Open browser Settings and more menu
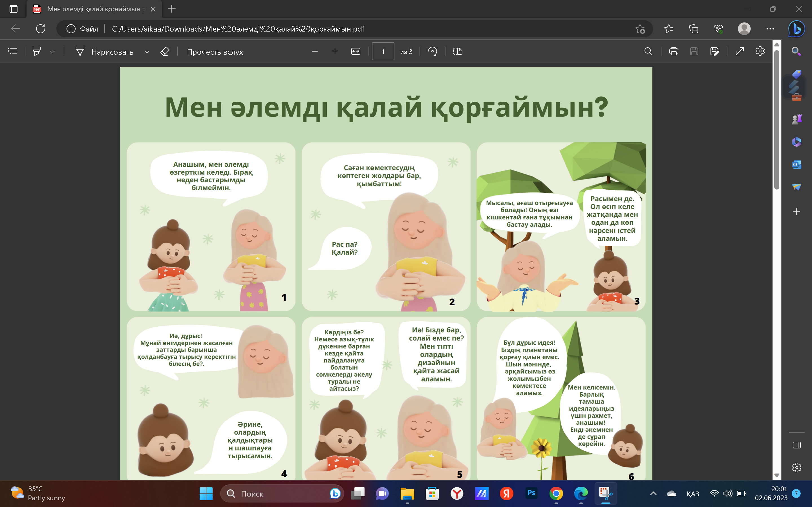Image resolution: width=812 pixels, height=507 pixels. coord(770,29)
